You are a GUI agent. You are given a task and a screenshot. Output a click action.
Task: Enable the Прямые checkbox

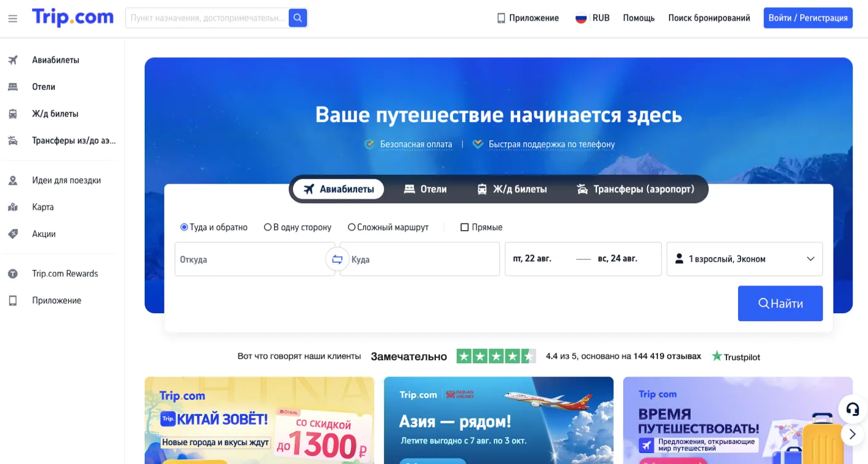465,227
